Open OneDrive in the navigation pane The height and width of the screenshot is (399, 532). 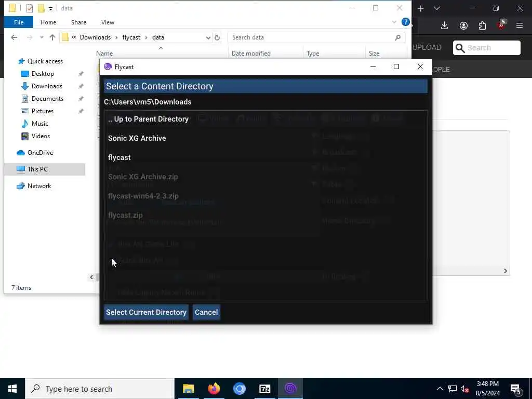tap(40, 153)
